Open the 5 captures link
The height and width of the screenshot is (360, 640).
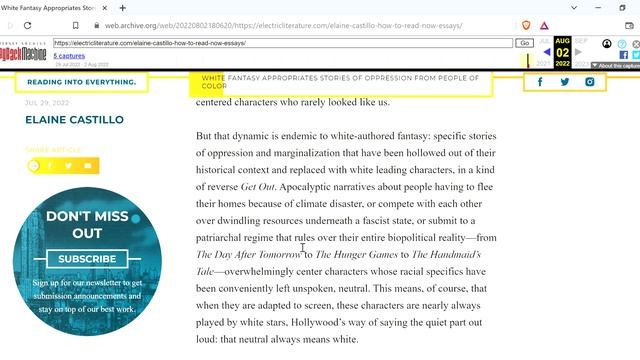[69, 56]
